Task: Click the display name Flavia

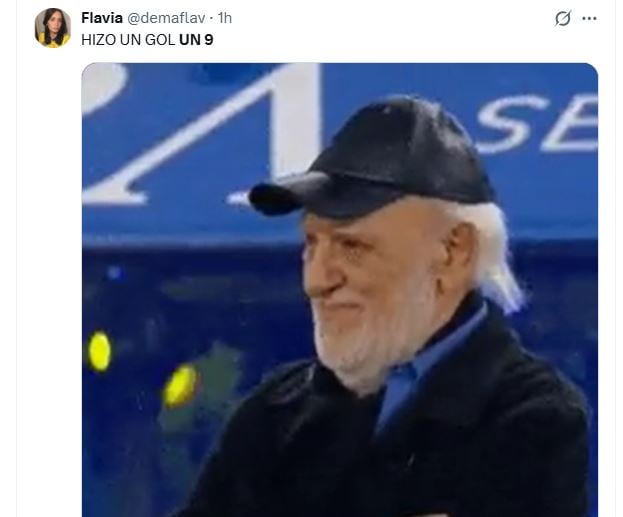Action: [x=102, y=18]
